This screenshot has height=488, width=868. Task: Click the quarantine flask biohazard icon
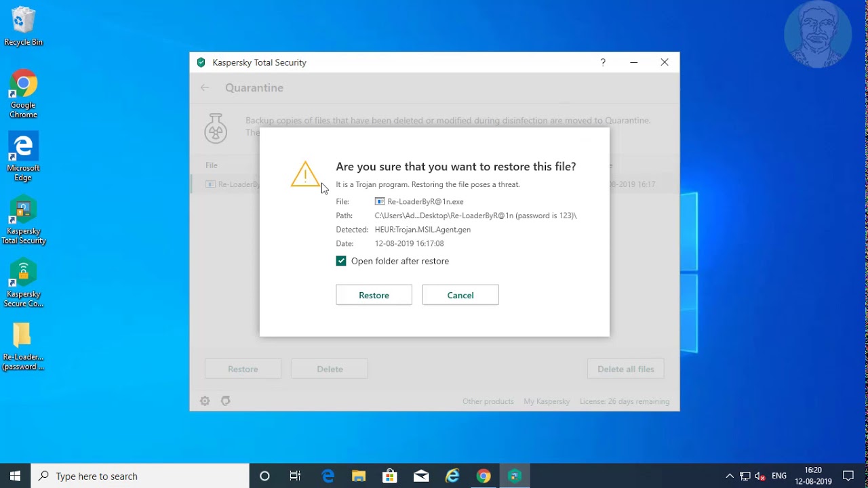pos(216,128)
